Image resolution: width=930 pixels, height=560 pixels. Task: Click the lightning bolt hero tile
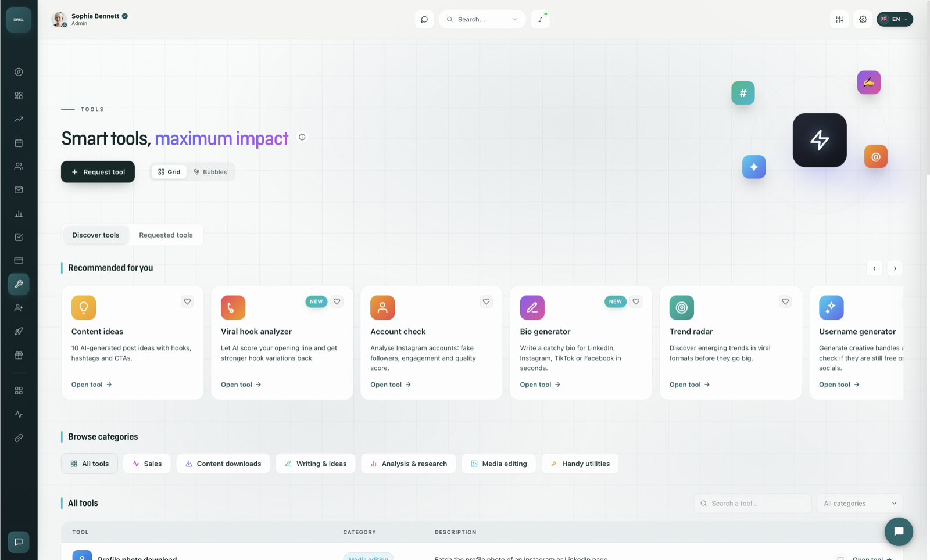[820, 140]
